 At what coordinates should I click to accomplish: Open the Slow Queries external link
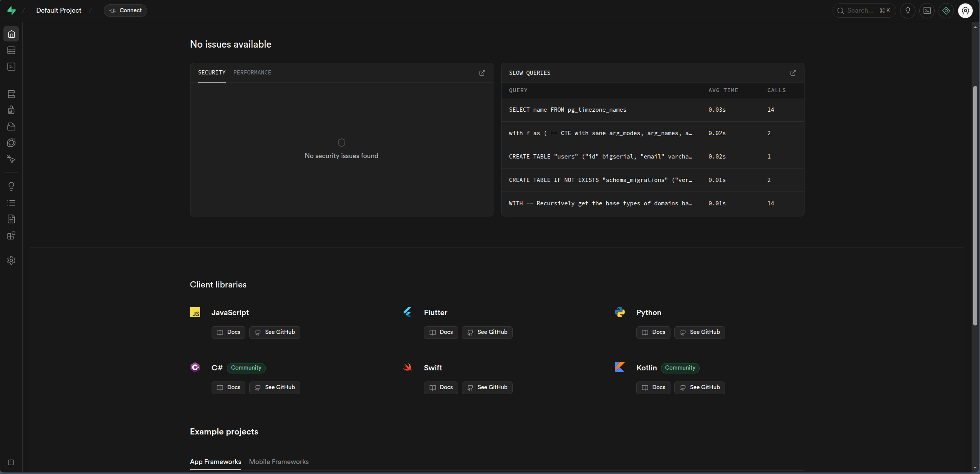click(x=793, y=73)
